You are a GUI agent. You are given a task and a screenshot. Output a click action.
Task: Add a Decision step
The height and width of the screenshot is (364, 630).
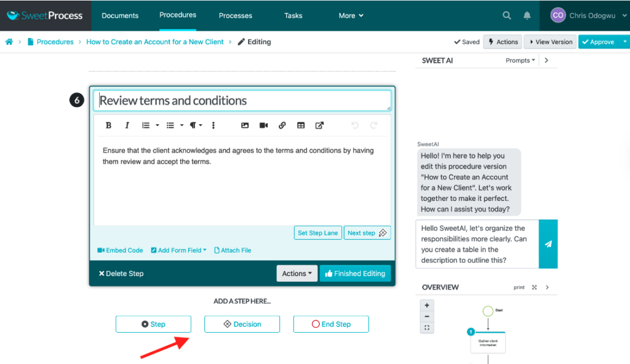(x=242, y=324)
